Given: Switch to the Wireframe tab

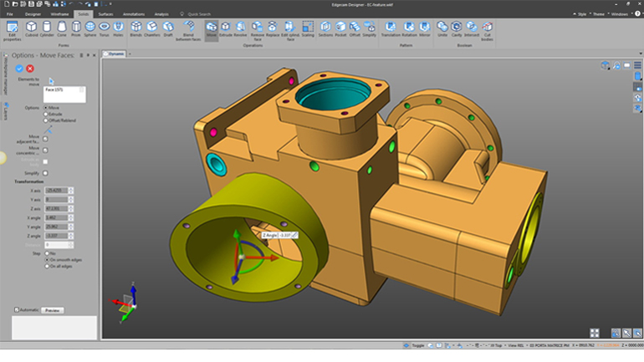Looking at the screenshot, I should 59,14.
